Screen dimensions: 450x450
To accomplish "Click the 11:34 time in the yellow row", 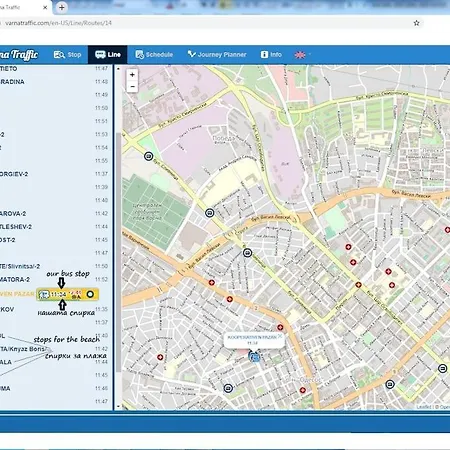I will click(58, 294).
